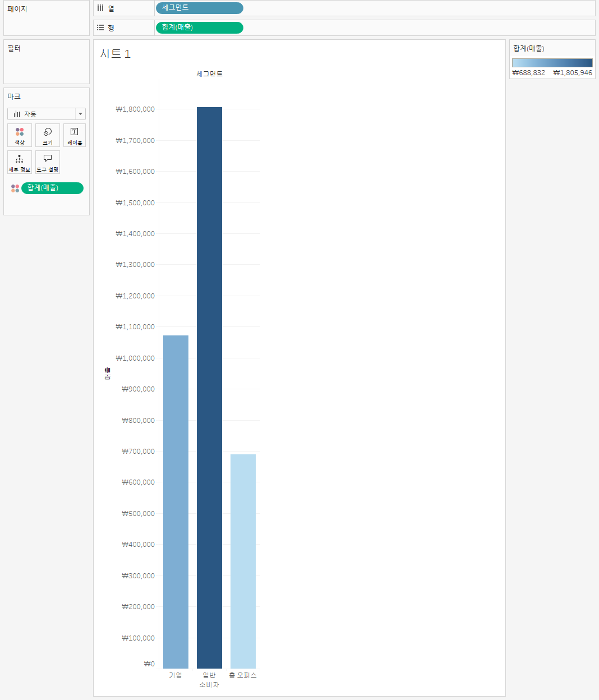Select the light blue 홈 오피스 bar
Image resolution: width=599 pixels, height=700 pixels.
click(243, 561)
